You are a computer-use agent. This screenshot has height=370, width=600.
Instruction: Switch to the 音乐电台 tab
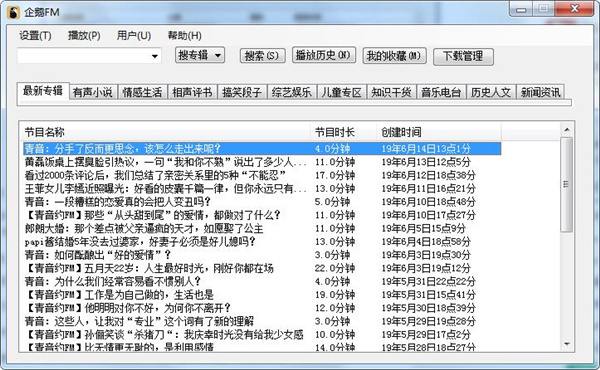point(441,92)
